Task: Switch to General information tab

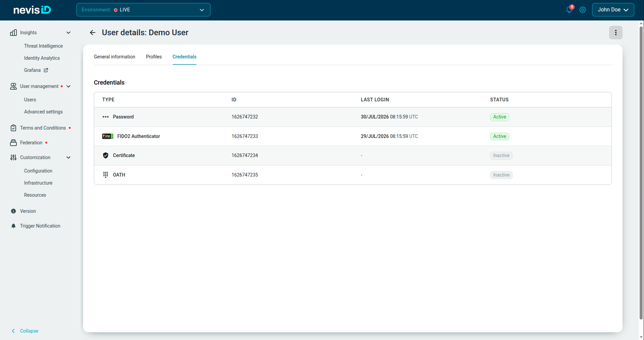Action: coord(115,57)
